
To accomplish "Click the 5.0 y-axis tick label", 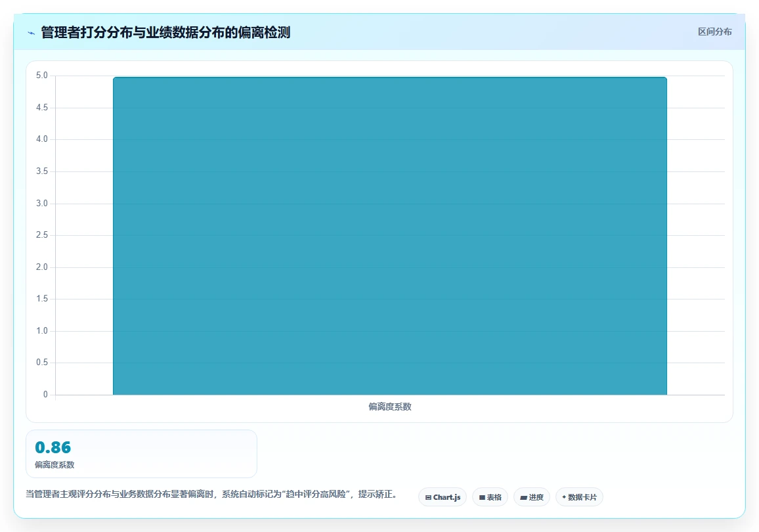I will 42,76.
